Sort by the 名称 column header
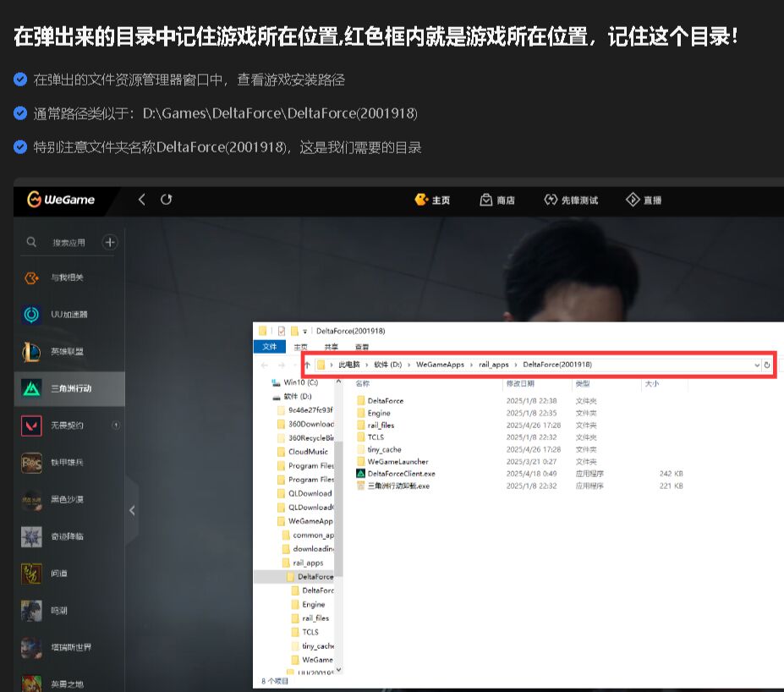This screenshot has width=784, height=692. coord(363,383)
